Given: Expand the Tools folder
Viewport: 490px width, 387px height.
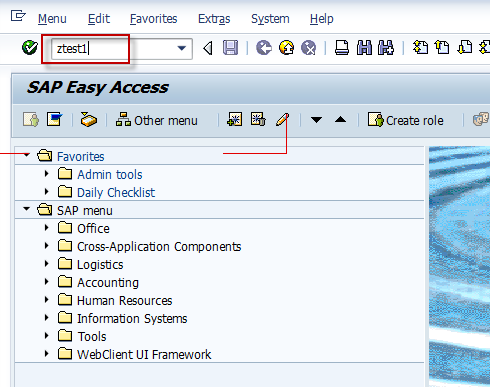Looking at the screenshot, I should [47, 336].
